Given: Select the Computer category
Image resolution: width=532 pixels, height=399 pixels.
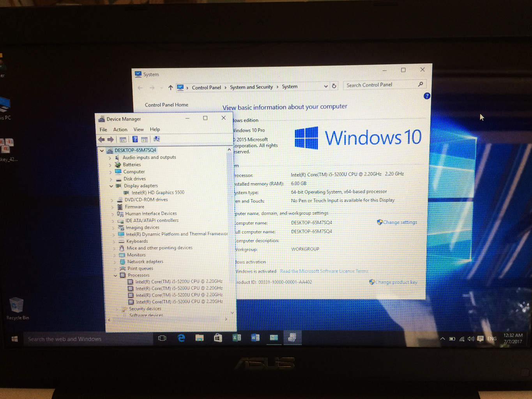Looking at the screenshot, I should coord(134,172).
